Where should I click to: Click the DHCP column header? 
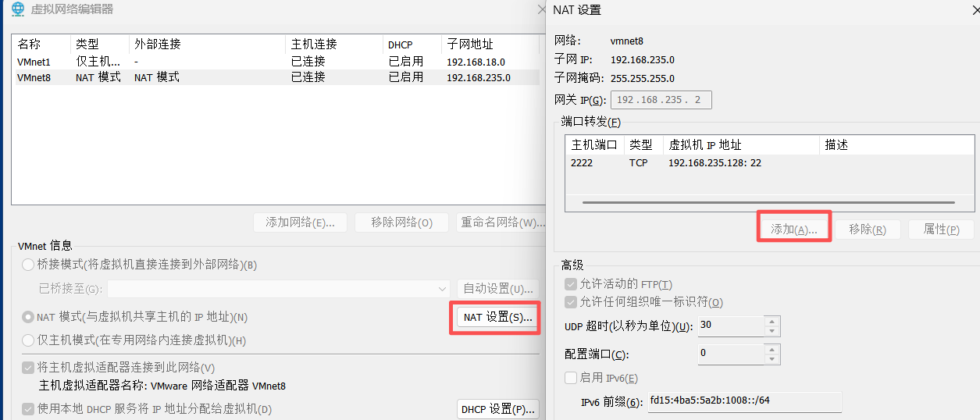tap(412, 44)
